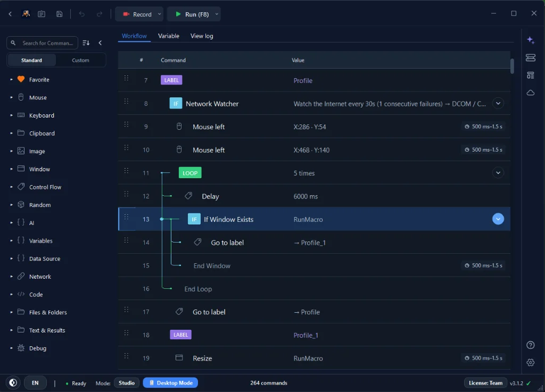Click the IF icon on Network Watcher row

click(176, 104)
